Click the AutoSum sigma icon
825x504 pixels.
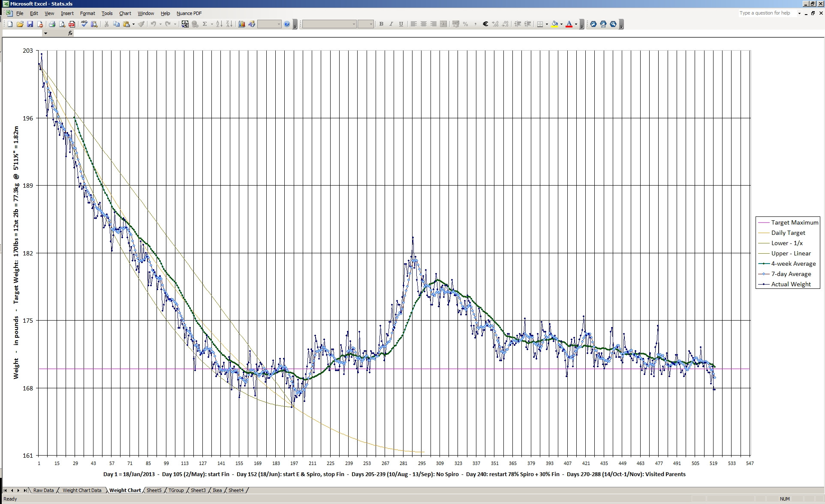pyautogui.click(x=205, y=24)
